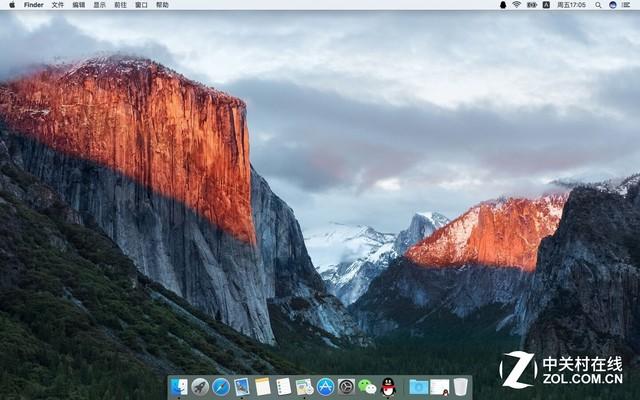The height and width of the screenshot is (400, 640).
Task: Open the 文件 menu
Action: [58, 5]
